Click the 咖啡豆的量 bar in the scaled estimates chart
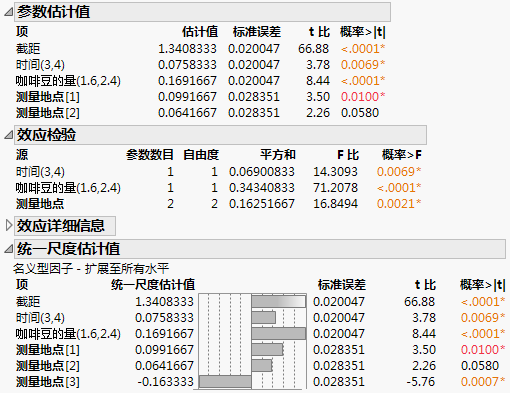The height and width of the screenshot is (393, 510). point(279,334)
